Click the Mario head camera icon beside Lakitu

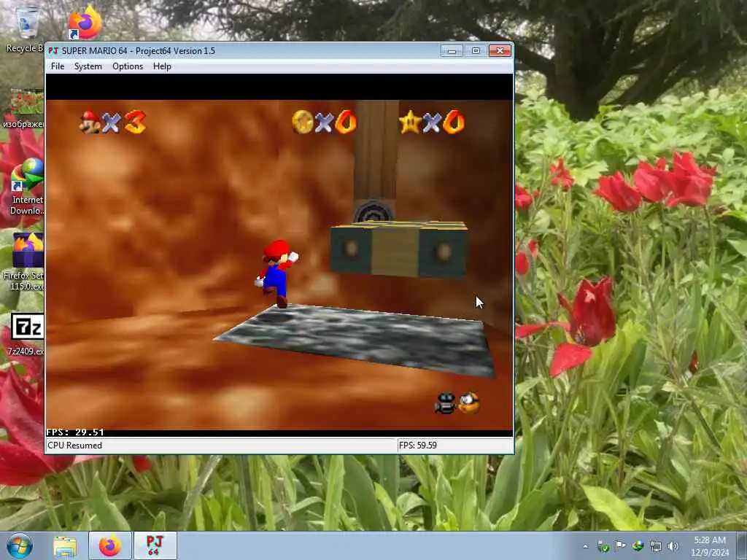pyautogui.click(x=469, y=402)
